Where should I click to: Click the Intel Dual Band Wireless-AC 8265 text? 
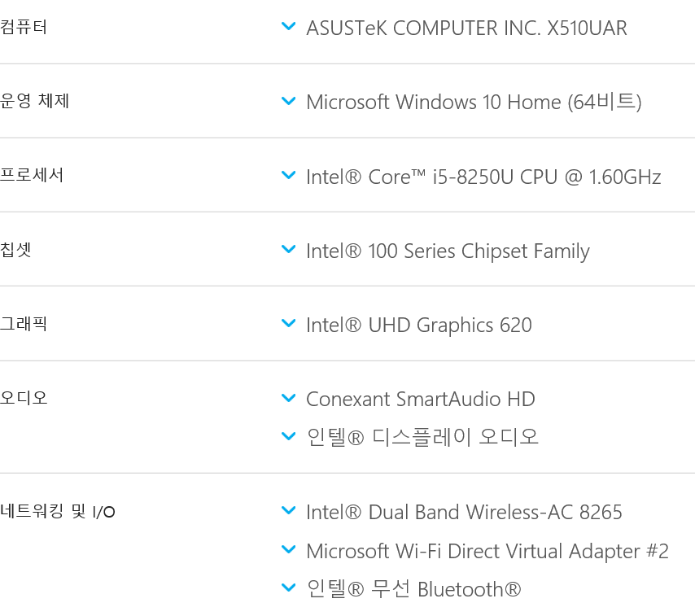[x=464, y=513]
